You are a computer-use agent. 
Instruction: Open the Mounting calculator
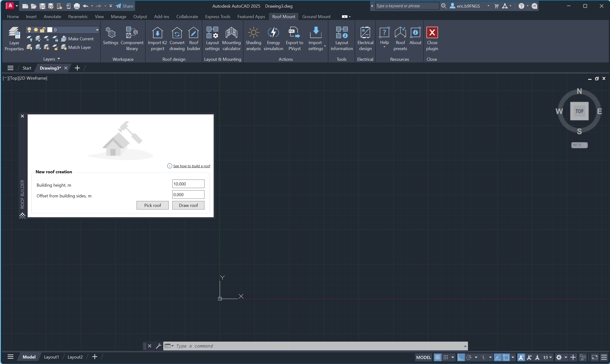(x=231, y=39)
